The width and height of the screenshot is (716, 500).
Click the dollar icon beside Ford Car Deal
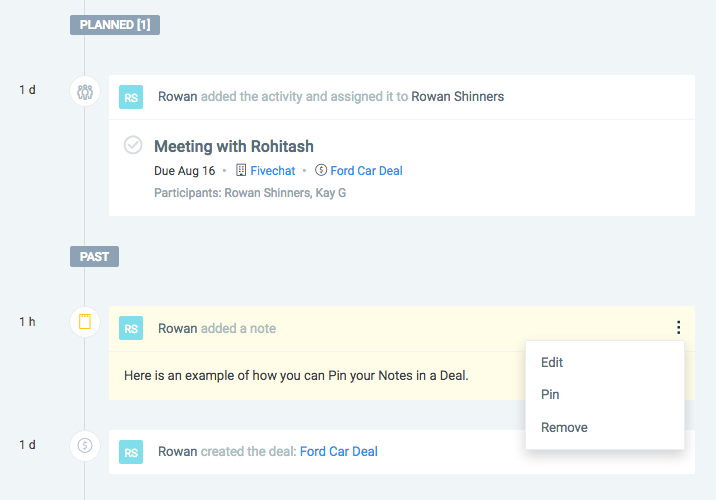coord(321,170)
